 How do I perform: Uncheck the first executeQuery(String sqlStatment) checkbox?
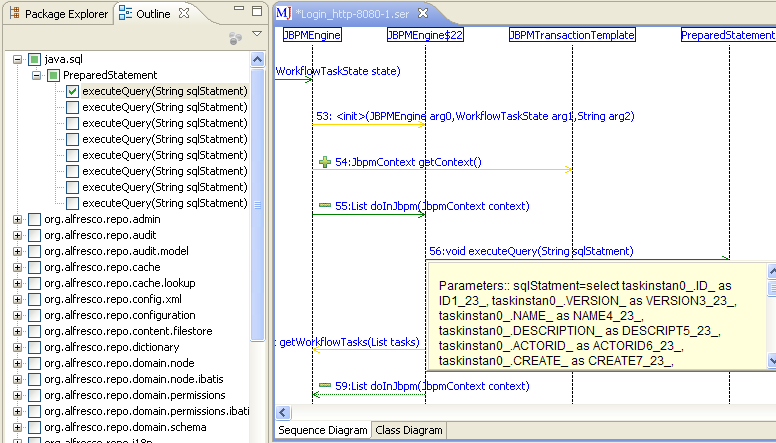[72, 91]
